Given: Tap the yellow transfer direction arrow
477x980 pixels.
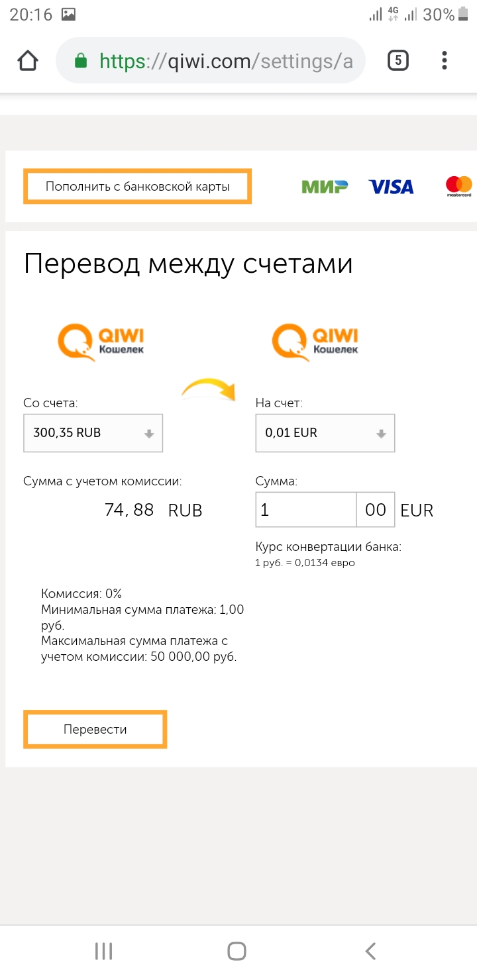Looking at the screenshot, I should (x=209, y=391).
